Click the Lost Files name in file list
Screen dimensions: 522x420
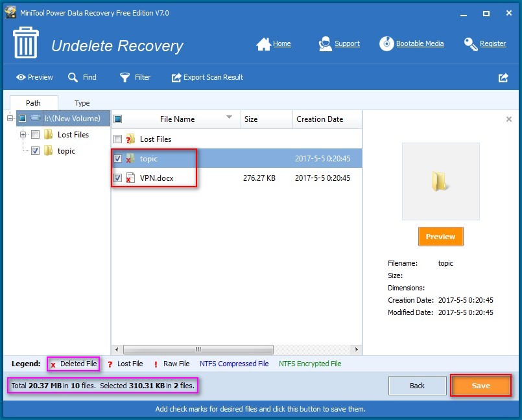click(156, 139)
